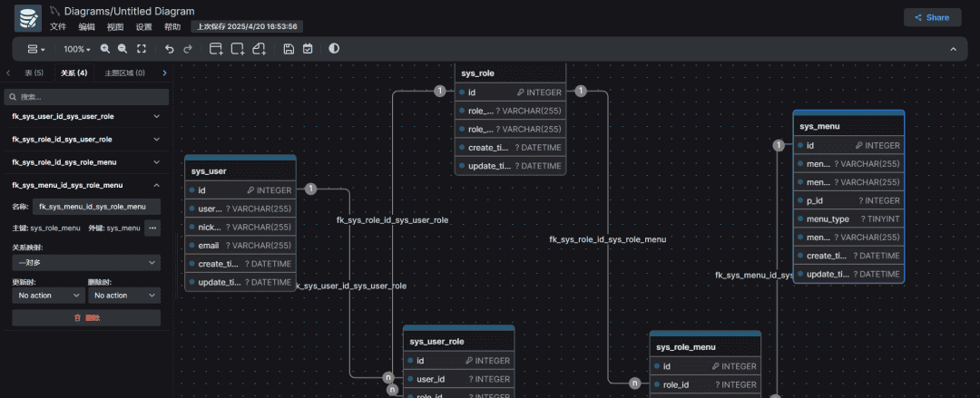Click the red 删除 delete button
This screenshot has width=980, height=398.
click(x=86, y=317)
